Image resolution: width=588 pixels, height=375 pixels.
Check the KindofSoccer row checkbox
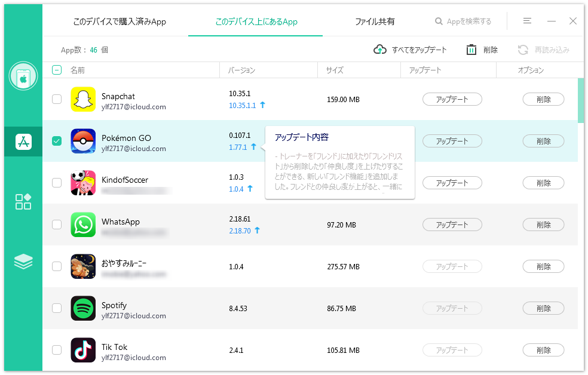(x=57, y=183)
